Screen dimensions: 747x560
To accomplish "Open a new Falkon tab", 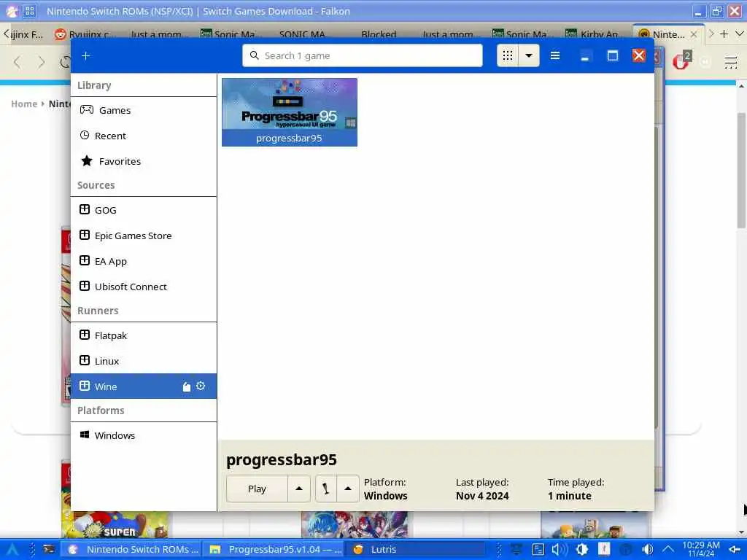I will 724,34.
